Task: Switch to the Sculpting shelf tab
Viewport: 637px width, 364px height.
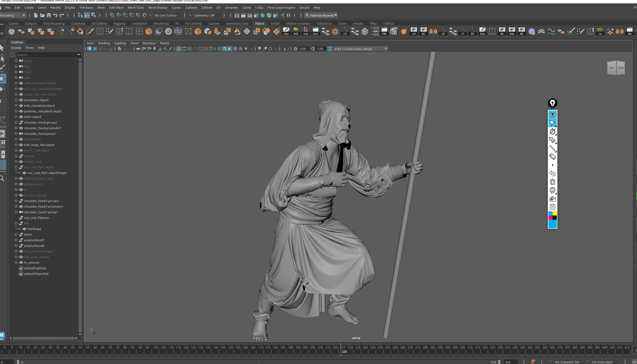Action: (78, 24)
